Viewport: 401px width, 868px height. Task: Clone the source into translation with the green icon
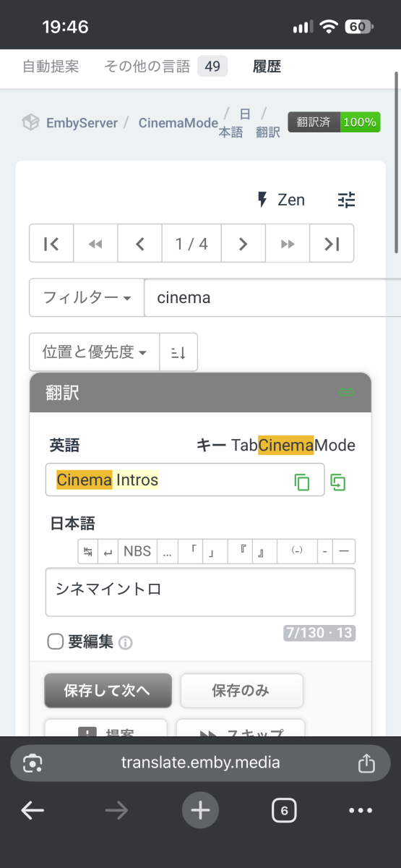tap(338, 482)
